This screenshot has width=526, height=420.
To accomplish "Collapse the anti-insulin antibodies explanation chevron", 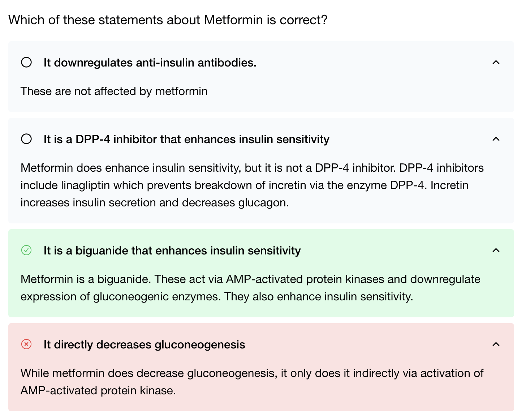I will point(496,63).
